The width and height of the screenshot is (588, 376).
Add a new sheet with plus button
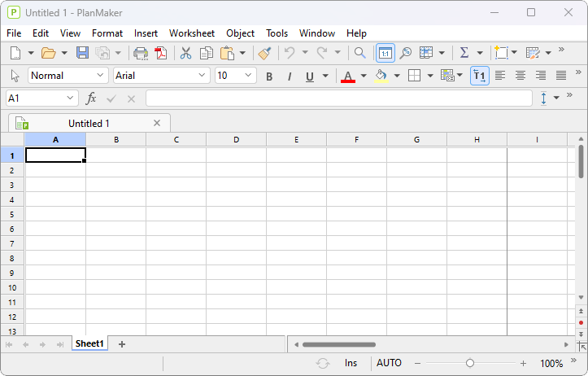[x=122, y=344]
